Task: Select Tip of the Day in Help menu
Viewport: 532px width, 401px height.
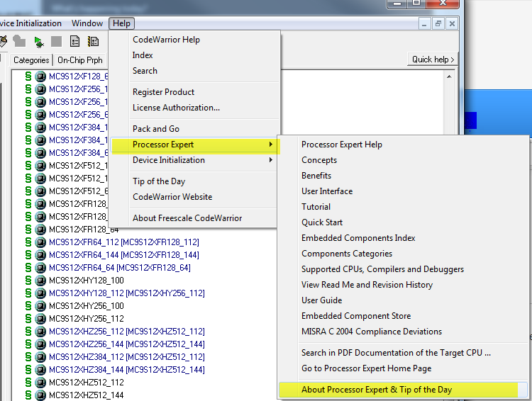Action: click(159, 181)
